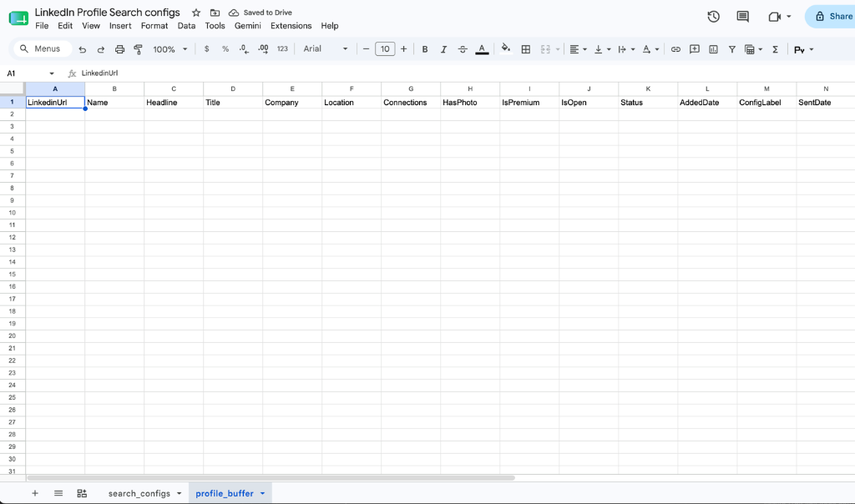
Task: Select column G header
Action: click(x=411, y=88)
